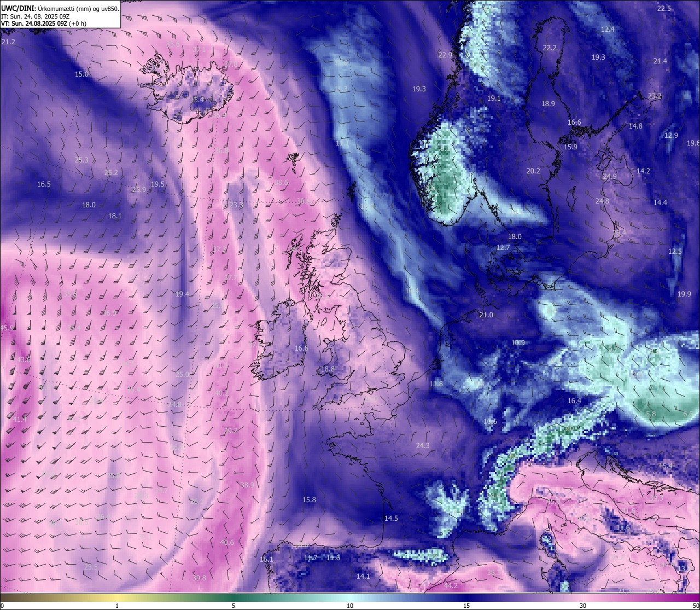This screenshot has width=700, height=610.
Task: Click the 18.1 value label
Action: [115, 216]
